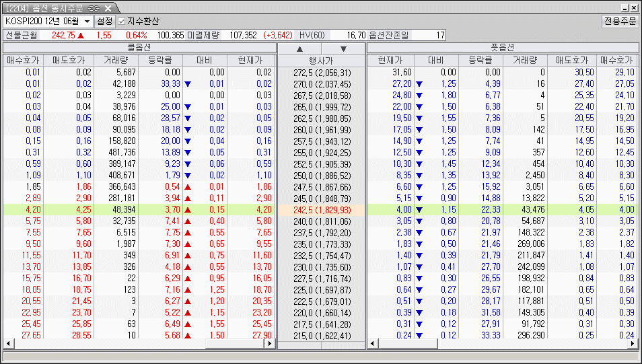Toggle the 지수환산 checkbox

tap(122, 22)
